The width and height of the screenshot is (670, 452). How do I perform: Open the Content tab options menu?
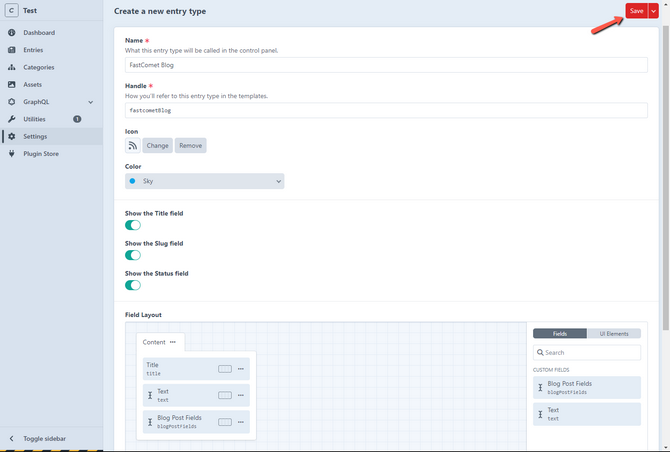click(x=173, y=342)
